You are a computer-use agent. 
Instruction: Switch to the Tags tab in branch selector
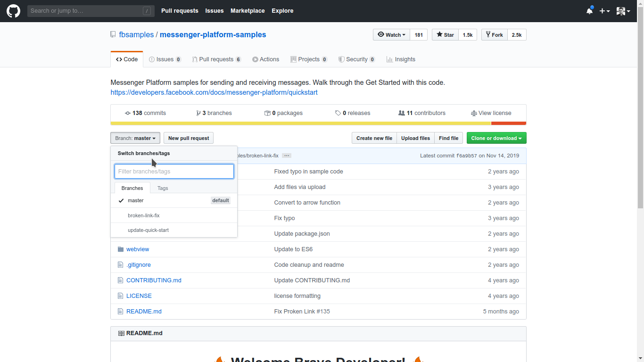click(x=163, y=188)
